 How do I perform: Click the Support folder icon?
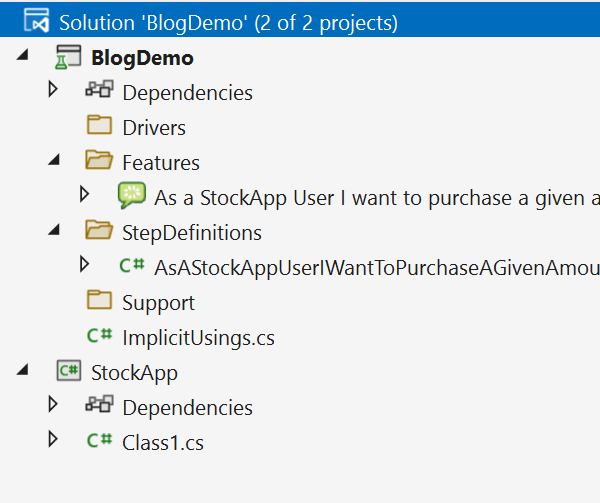point(99,302)
